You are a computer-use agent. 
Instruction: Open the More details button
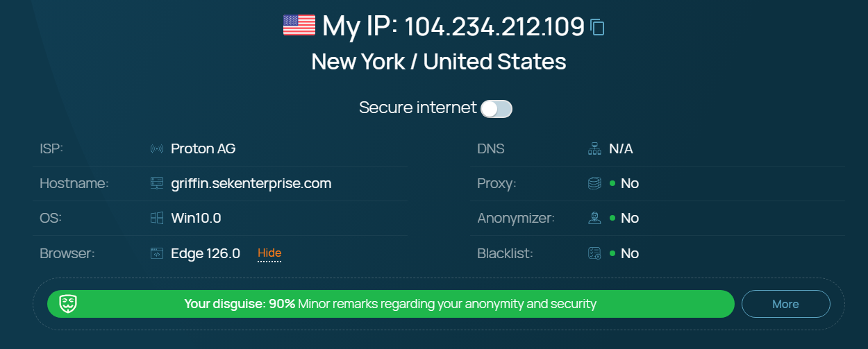785,304
